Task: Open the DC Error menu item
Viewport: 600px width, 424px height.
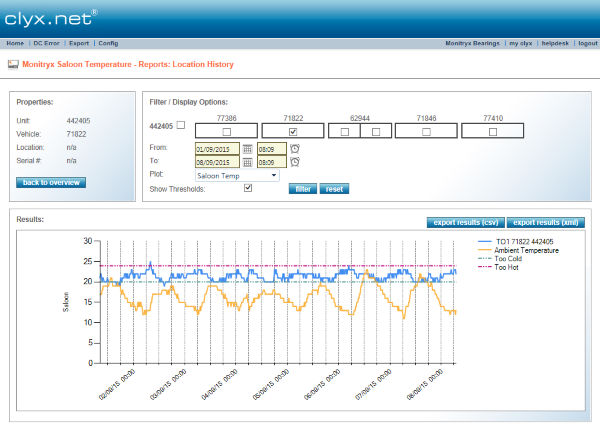Action: (x=46, y=43)
